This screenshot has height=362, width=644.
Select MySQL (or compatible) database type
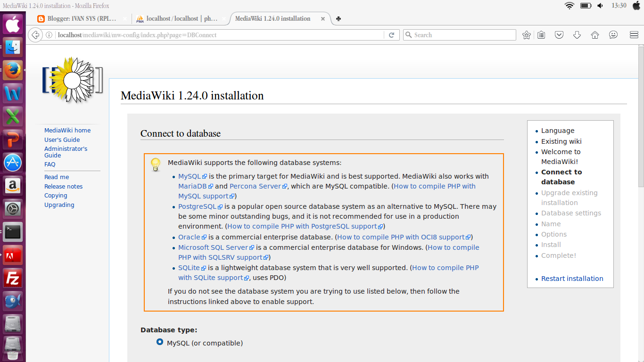160,342
